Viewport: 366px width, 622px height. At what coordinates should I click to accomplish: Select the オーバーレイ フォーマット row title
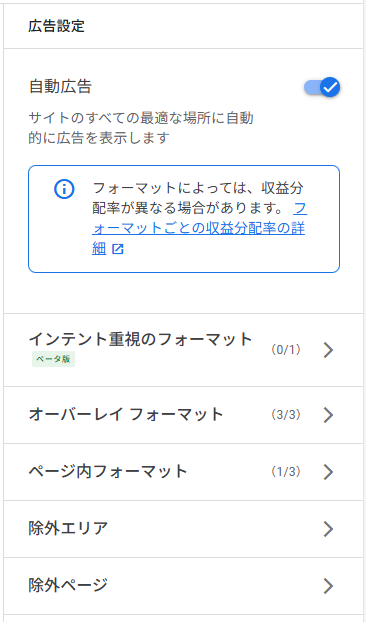(x=126, y=415)
